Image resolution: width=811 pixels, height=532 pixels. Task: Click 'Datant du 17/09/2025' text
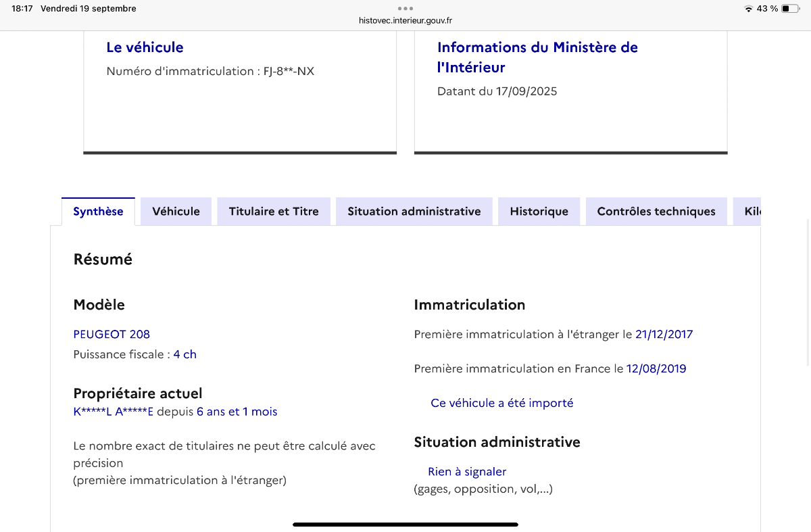pos(497,91)
